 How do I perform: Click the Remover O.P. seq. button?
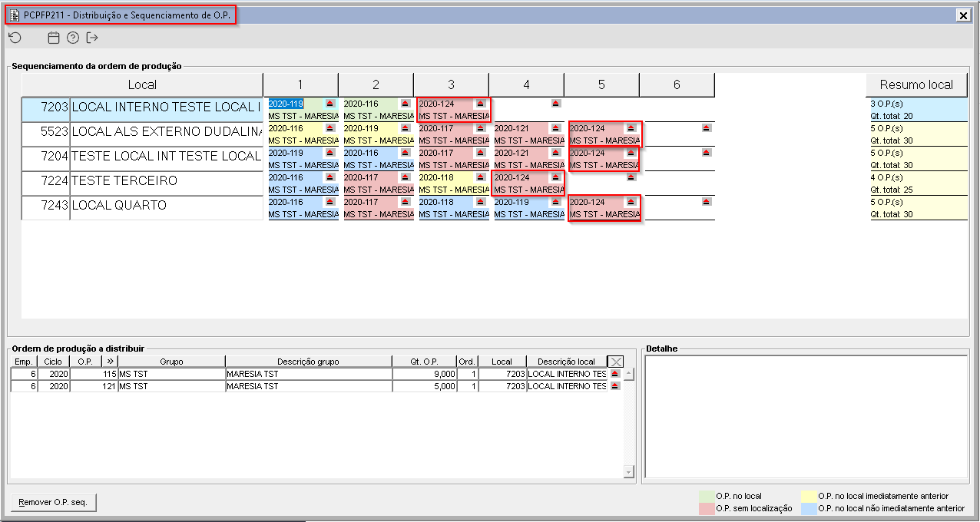[x=54, y=502]
